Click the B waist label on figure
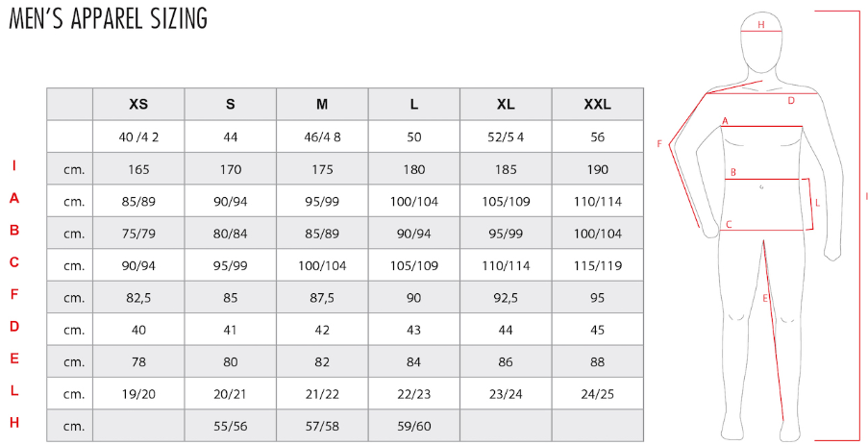Viewport: 868px width, 445px height. 732,172
